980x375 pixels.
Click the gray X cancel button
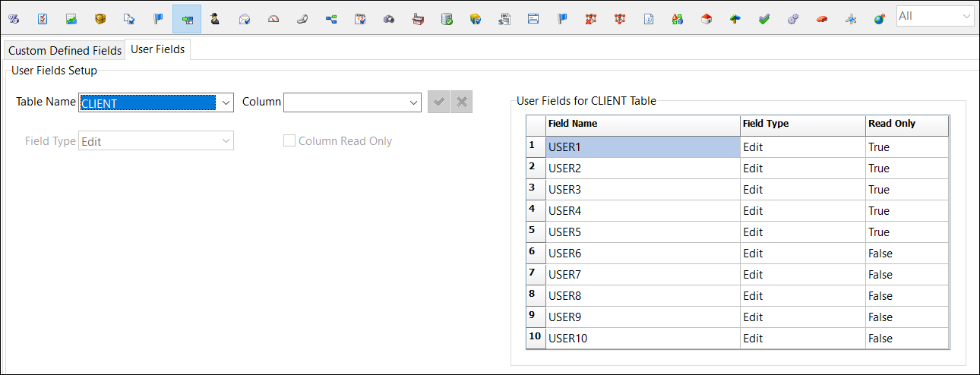(x=461, y=102)
